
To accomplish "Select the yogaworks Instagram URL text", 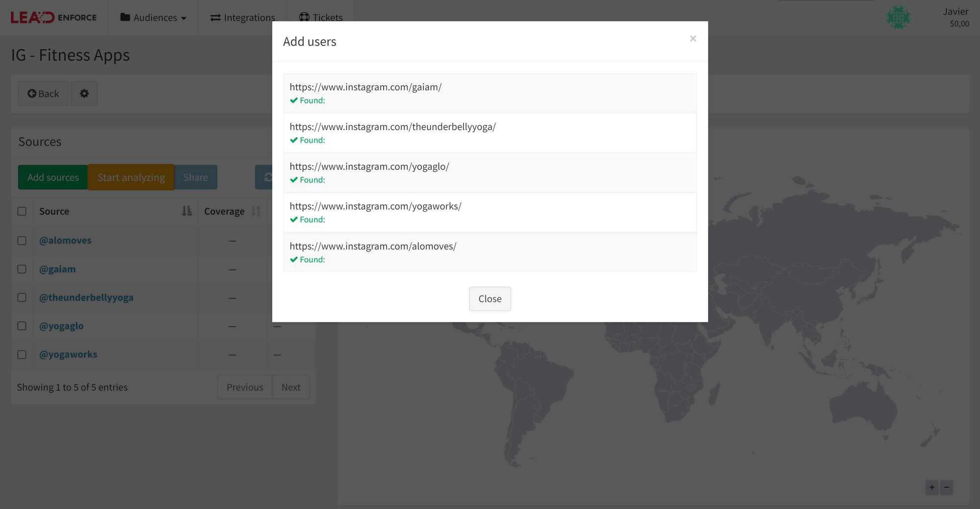I will click(375, 206).
